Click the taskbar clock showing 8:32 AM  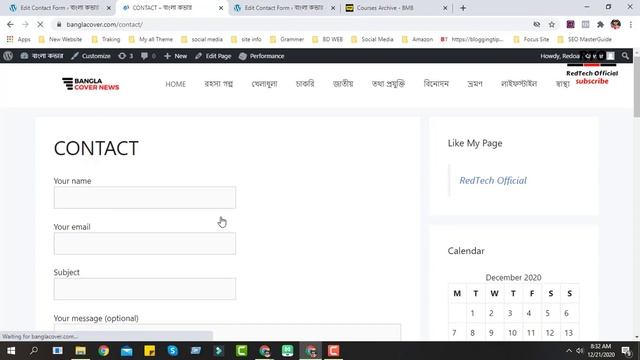click(x=601, y=351)
